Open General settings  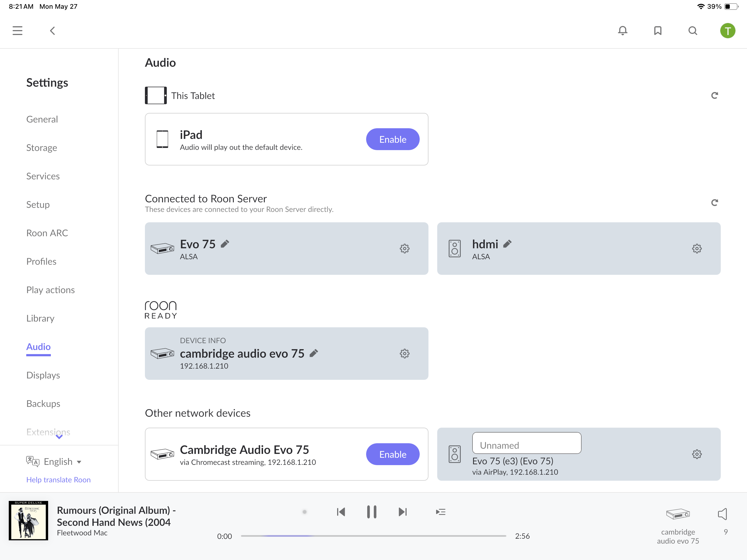point(42,119)
